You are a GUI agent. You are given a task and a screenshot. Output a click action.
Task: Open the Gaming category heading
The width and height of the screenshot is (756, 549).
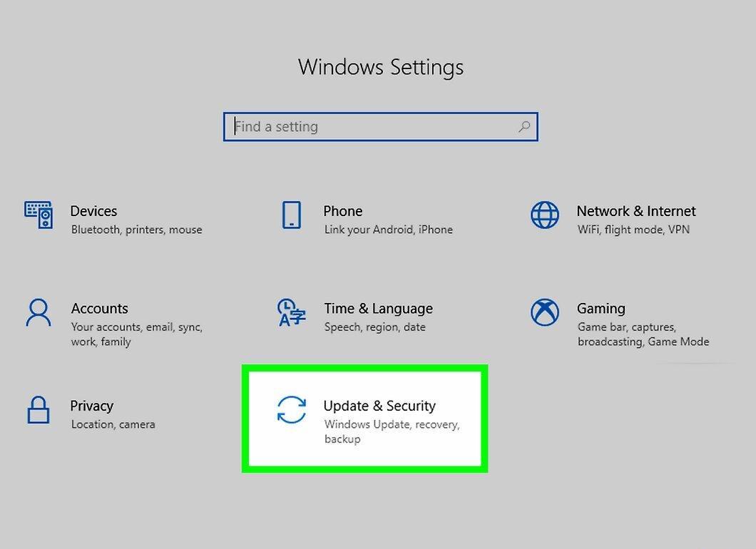601,309
